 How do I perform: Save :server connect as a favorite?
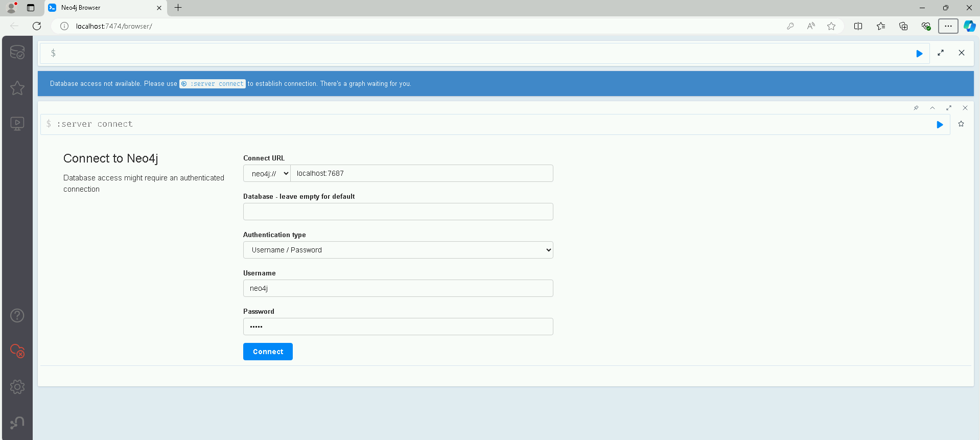click(961, 124)
